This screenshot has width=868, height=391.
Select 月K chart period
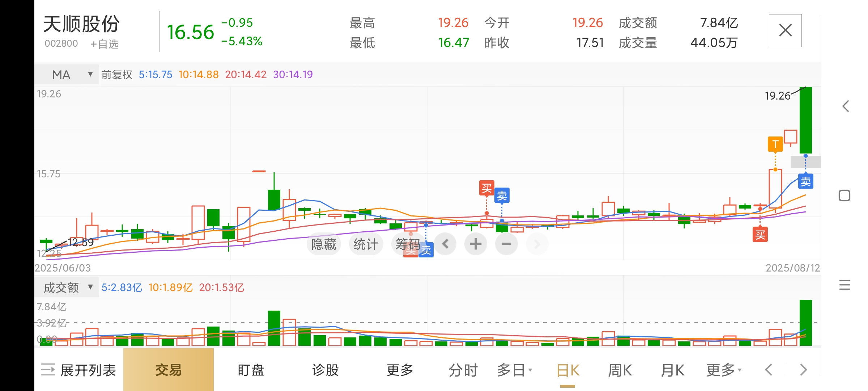(672, 370)
